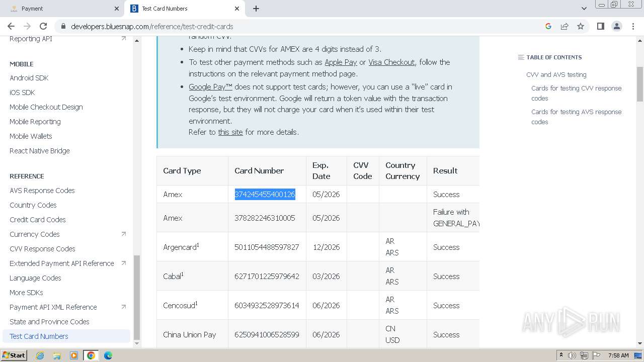Go forward with the browser arrow

click(x=27, y=26)
